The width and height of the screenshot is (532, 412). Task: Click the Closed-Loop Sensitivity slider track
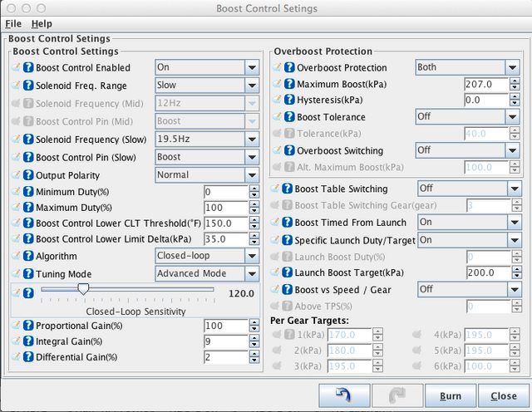[127, 289]
